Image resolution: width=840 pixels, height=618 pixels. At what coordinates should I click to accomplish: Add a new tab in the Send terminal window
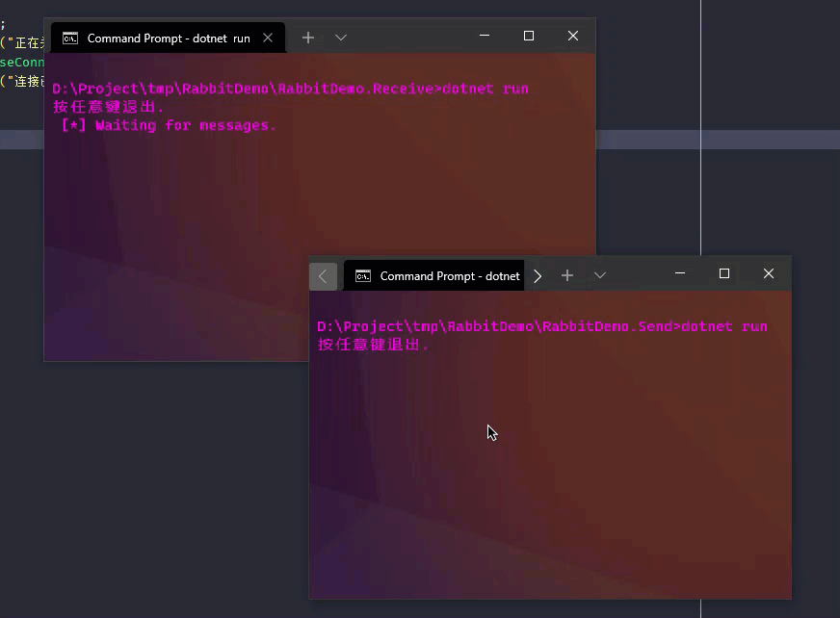tap(567, 275)
